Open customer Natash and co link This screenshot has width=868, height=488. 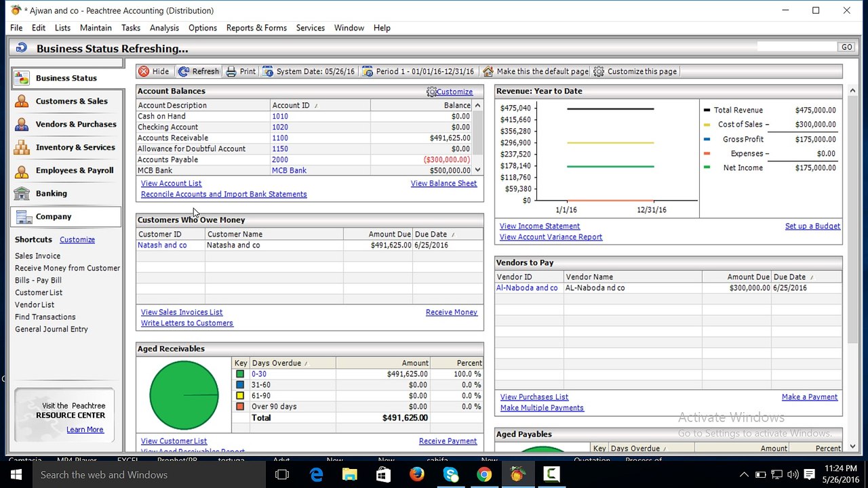162,245
